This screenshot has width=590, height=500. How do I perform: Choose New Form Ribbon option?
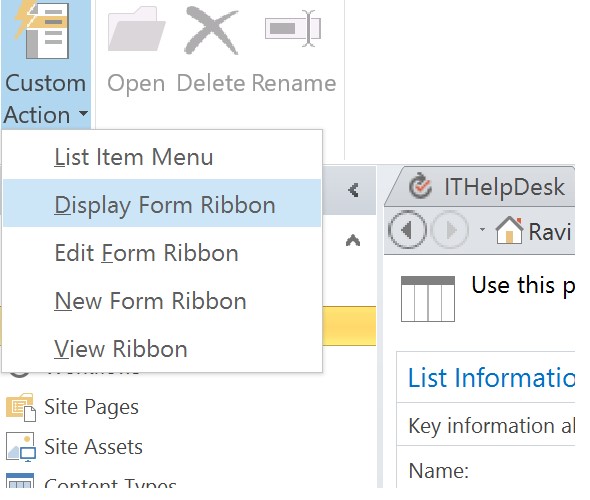pos(162,301)
